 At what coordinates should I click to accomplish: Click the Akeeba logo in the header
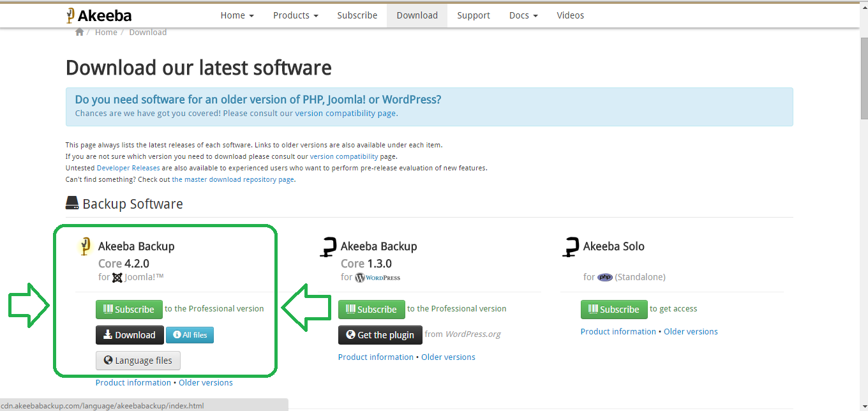[99, 15]
